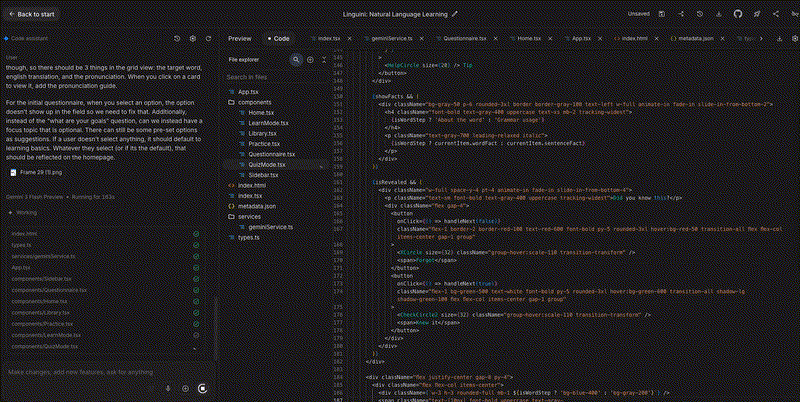Switch to the Preview tab
The image size is (800, 402).
pos(239,38)
